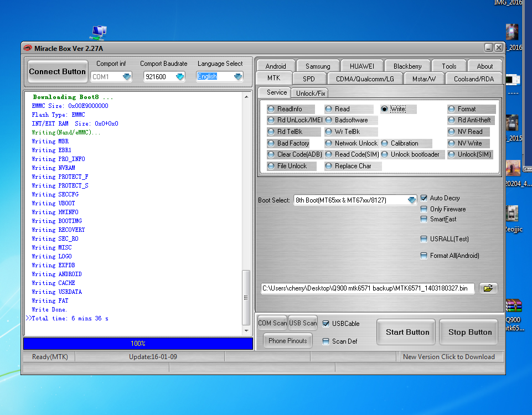This screenshot has height=415, width=532.
Task: Click the COM Scan button
Action: pos(272,323)
